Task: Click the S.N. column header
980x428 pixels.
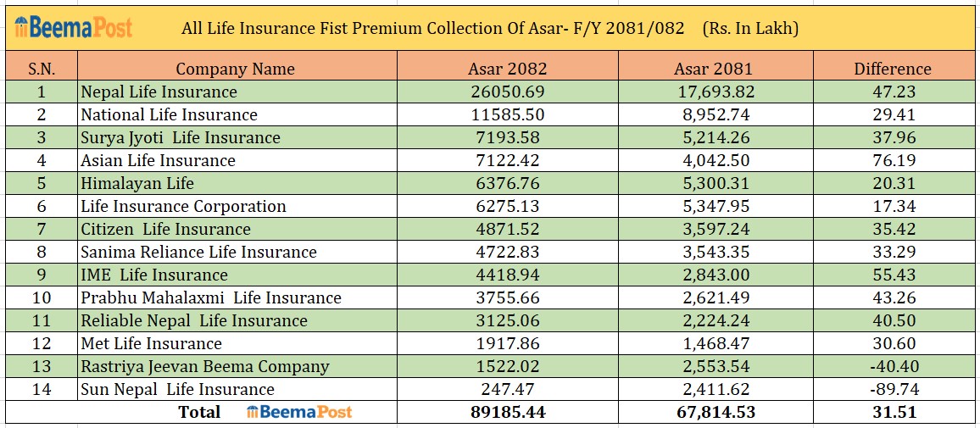Action: 42,69
